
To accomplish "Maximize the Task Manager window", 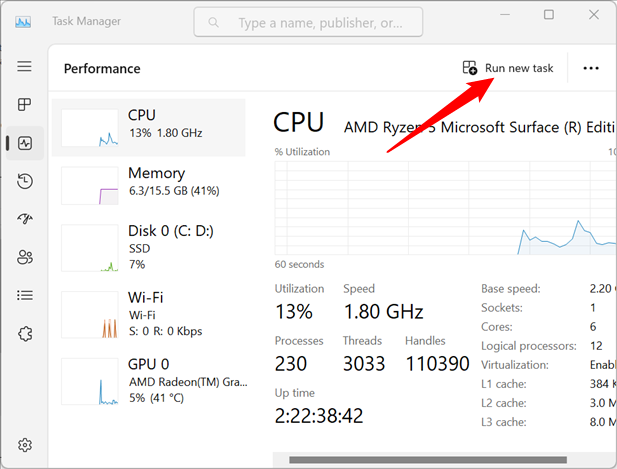I will click(549, 15).
